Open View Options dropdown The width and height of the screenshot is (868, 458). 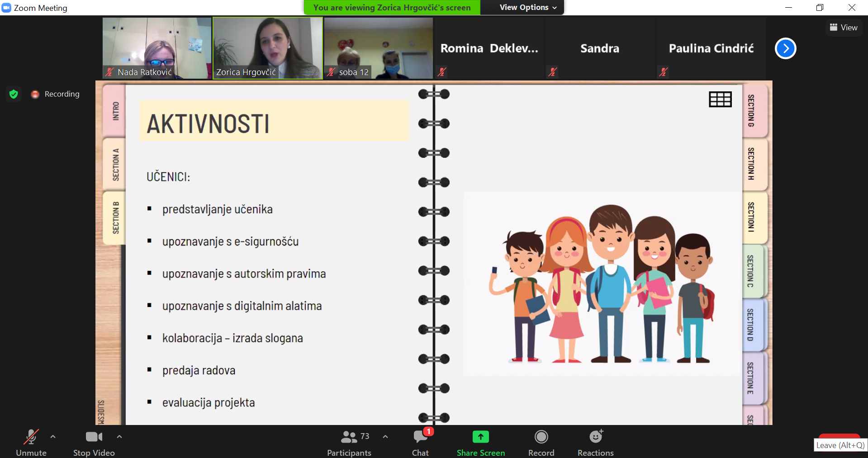[x=528, y=7]
